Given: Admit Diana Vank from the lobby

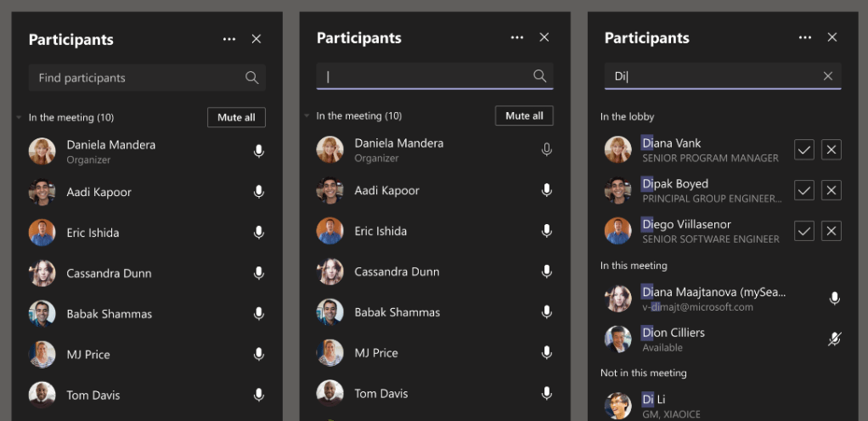Looking at the screenshot, I should pos(803,150).
